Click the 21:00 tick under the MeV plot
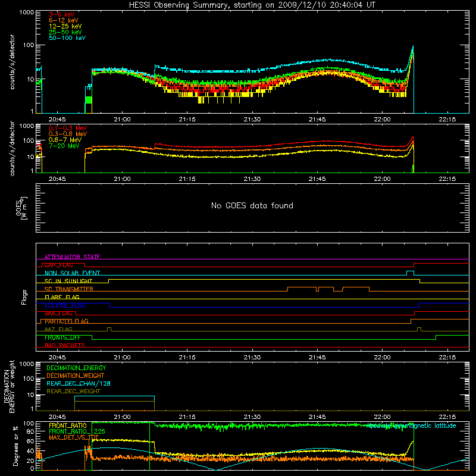Screen dimensions: 476x476 click(123, 179)
